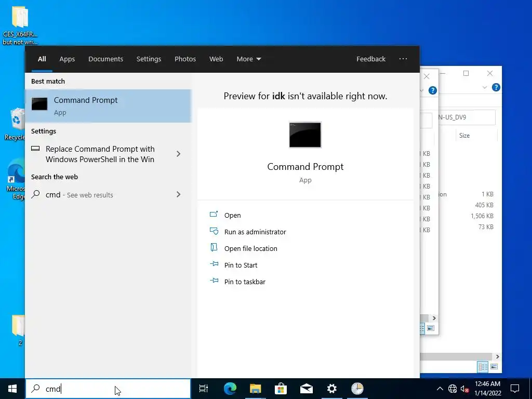
Task: Switch to details view in File Explorer window
Action: 483,366
